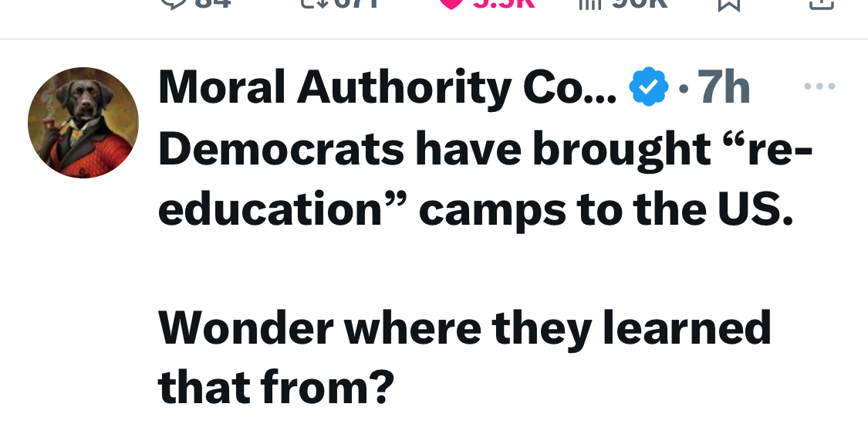Click the reply count number
Viewport: 868px width, 441px height.
click(x=213, y=3)
